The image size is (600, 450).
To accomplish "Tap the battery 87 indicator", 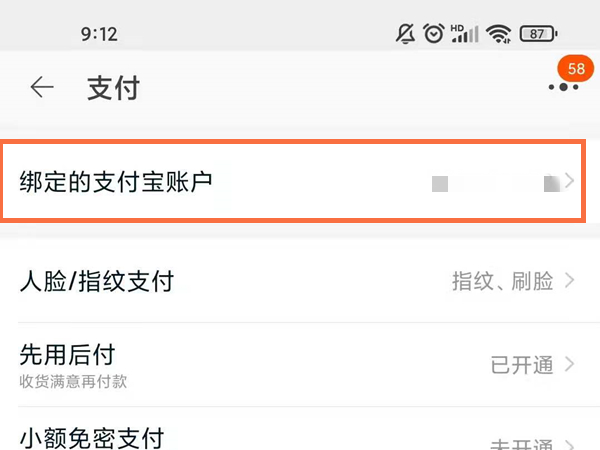I will tap(538, 34).
